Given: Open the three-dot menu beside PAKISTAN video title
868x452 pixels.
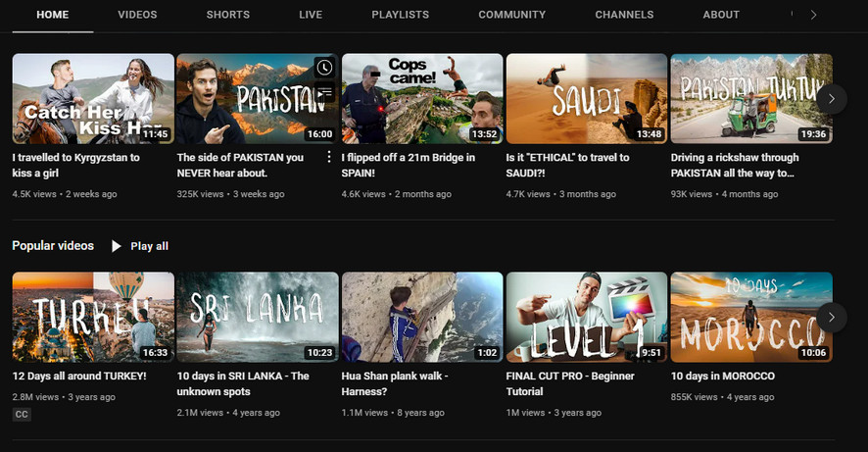Looking at the screenshot, I should (329, 157).
